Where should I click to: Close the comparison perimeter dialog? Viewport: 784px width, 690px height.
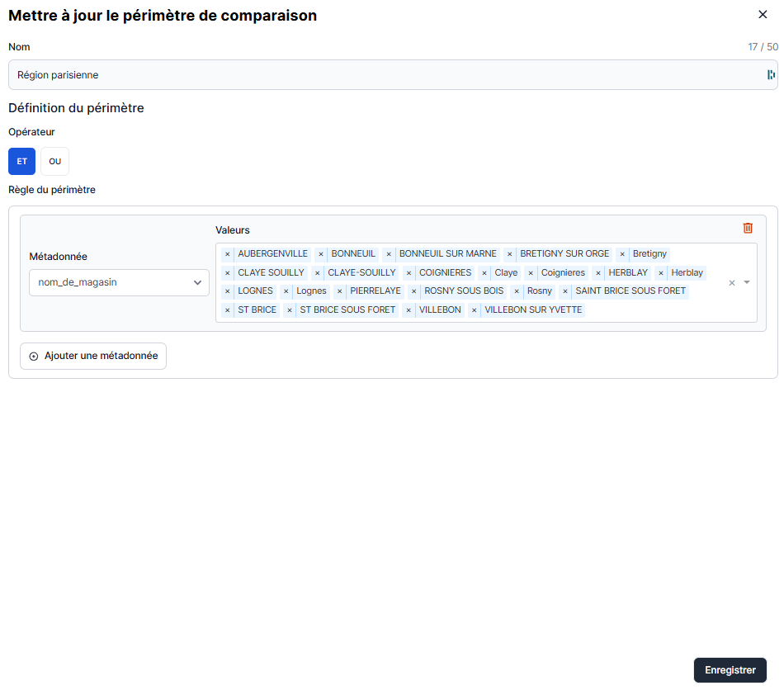pos(763,14)
